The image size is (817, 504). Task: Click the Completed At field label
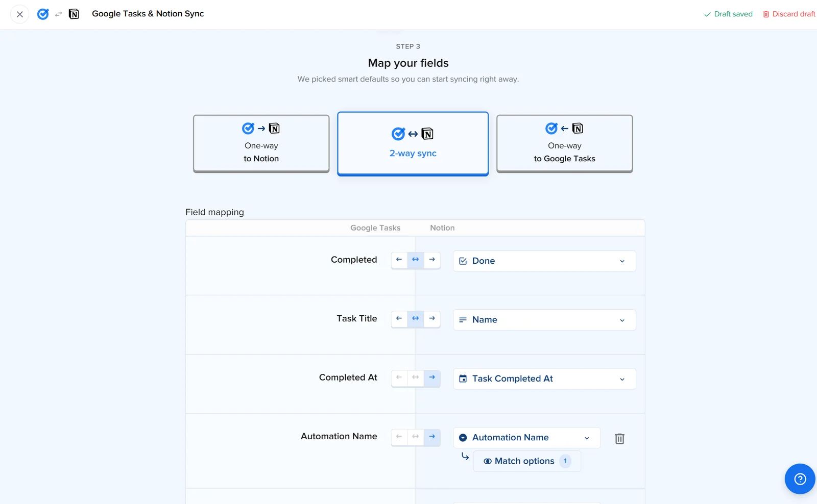[348, 377]
